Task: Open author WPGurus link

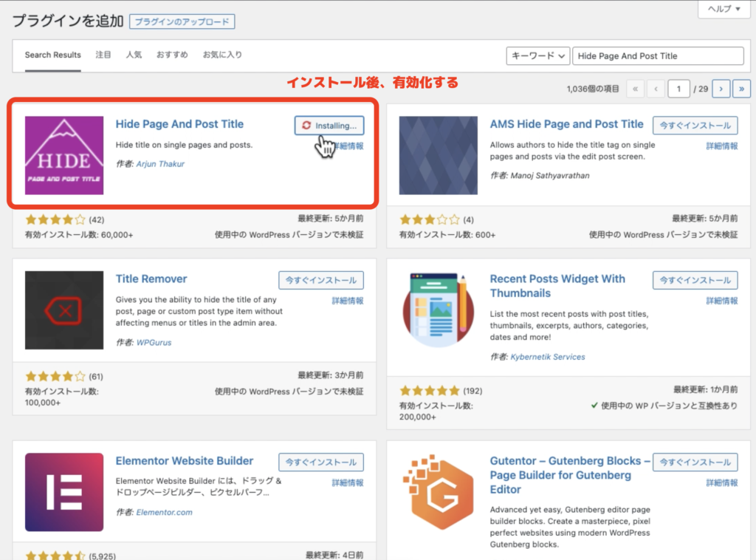Action: [154, 343]
